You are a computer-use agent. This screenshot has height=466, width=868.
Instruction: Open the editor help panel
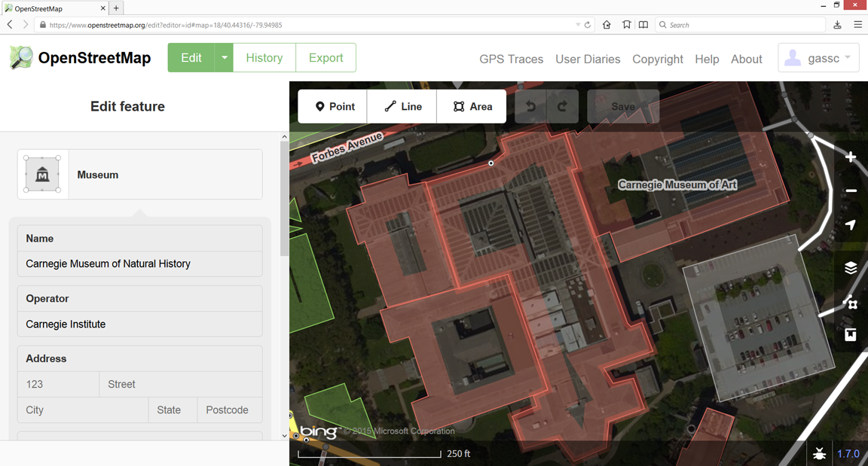coord(851,334)
